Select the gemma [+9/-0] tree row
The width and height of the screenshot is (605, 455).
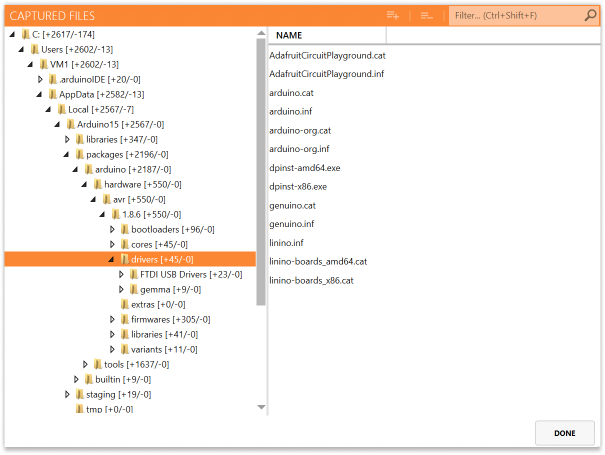130,289
